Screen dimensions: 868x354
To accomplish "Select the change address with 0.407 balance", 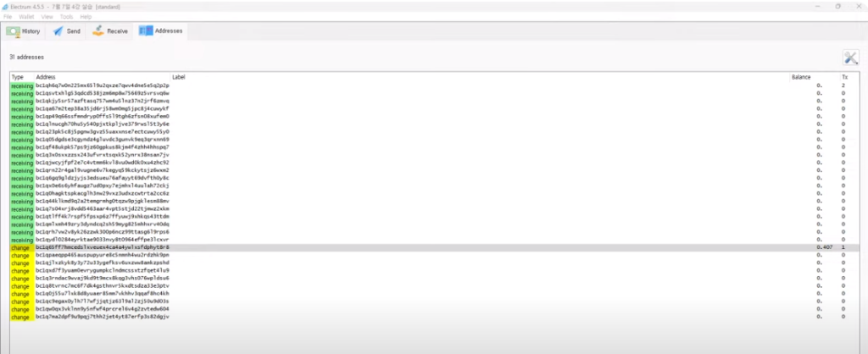I will click(x=435, y=248).
